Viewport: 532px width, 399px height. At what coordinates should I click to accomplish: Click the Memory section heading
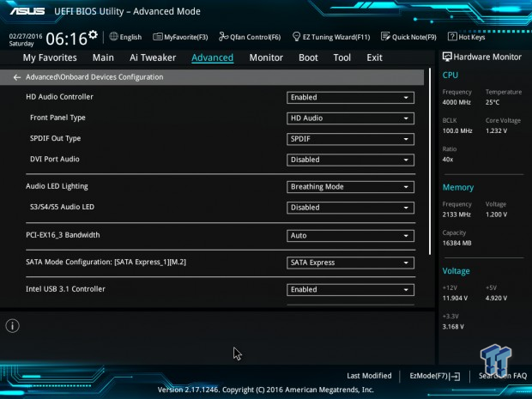458,187
